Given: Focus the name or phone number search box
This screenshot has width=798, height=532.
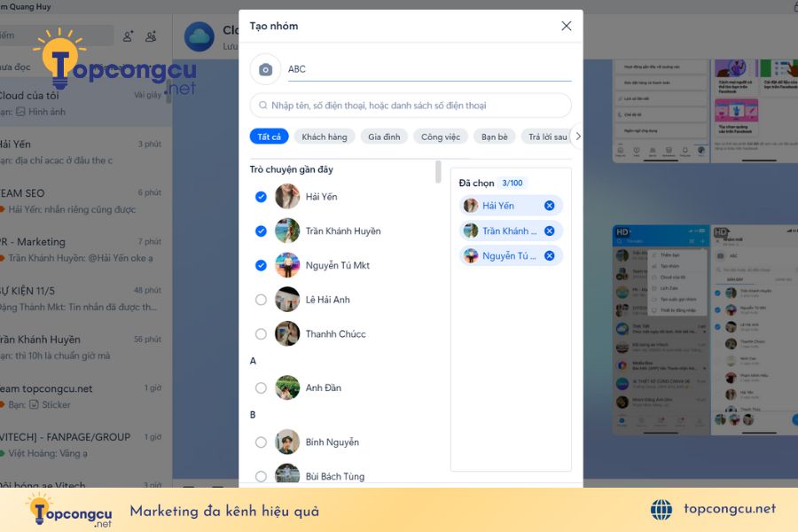Looking at the screenshot, I should [x=411, y=106].
